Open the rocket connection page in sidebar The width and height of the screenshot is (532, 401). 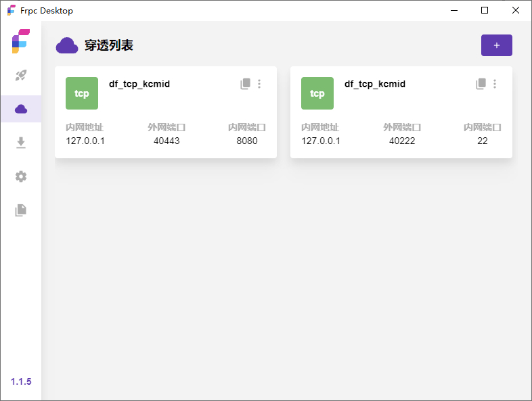coord(21,75)
